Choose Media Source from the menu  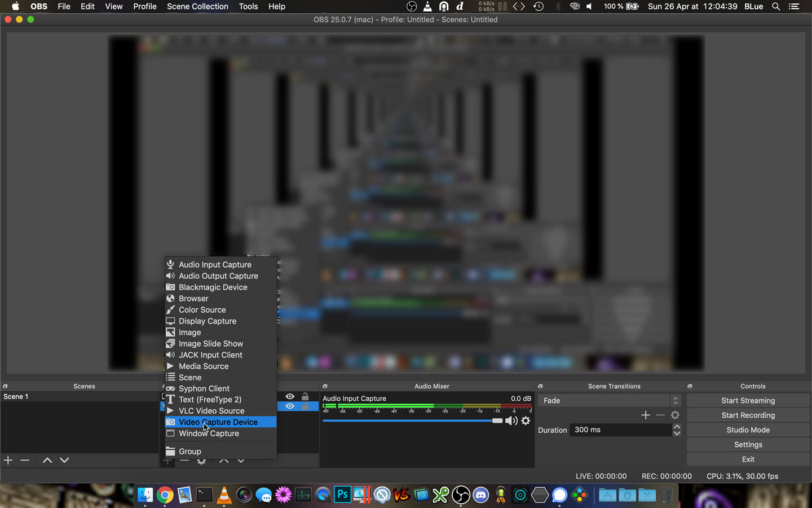point(220,366)
